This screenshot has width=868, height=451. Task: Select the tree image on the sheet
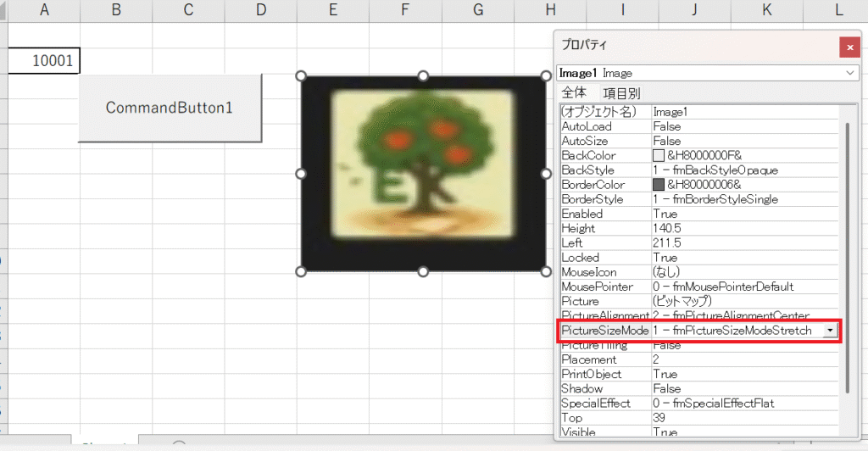click(423, 173)
